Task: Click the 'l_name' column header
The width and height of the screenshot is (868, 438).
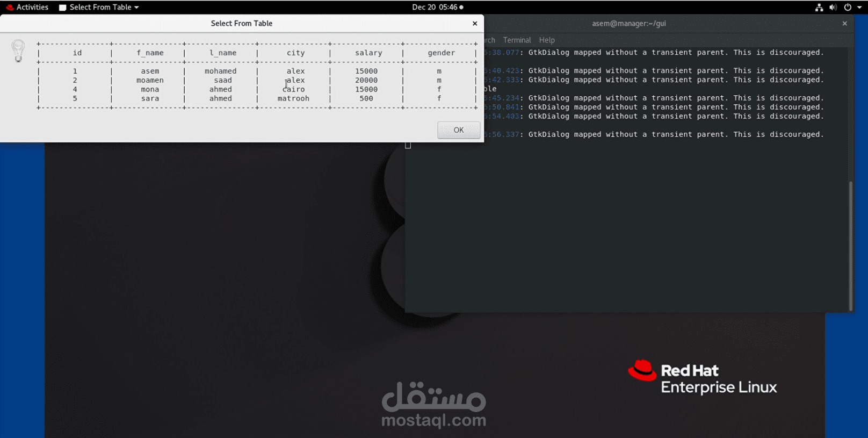Action: (223, 53)
